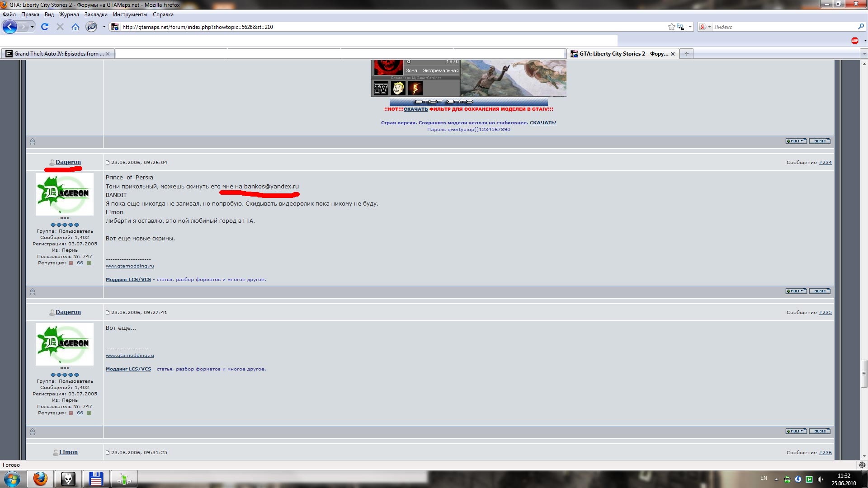Click QUOTE for message #234

[820, 291]
